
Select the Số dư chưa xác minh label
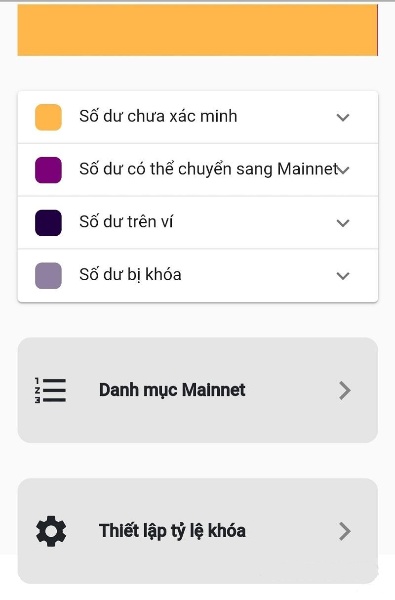(x=158, y=116)
